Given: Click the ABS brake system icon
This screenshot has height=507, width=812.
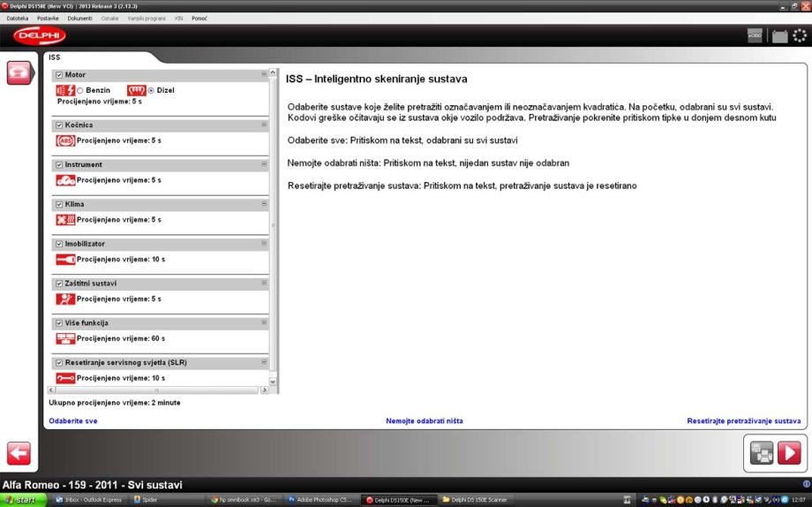Looking at the screenshot, I should tap(65, 140).
